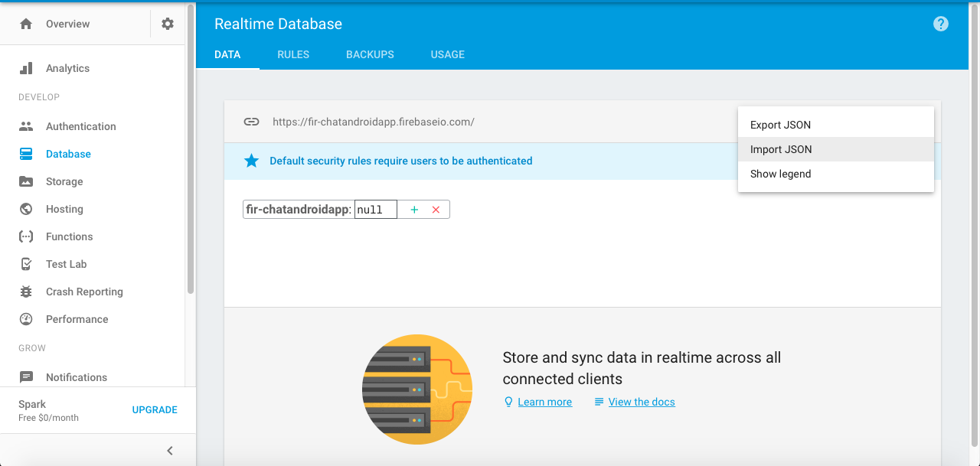Click the red X delete node icon
This screenshot has width=980, height=466.
coord(436,210)
